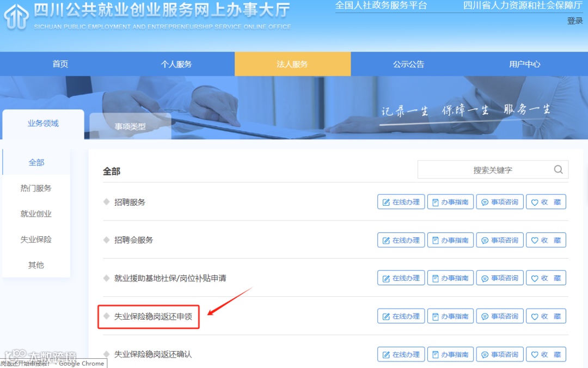Click 在线办理 for 招聘服务
This screenshot has height=368, width=588.
[401, 202]
